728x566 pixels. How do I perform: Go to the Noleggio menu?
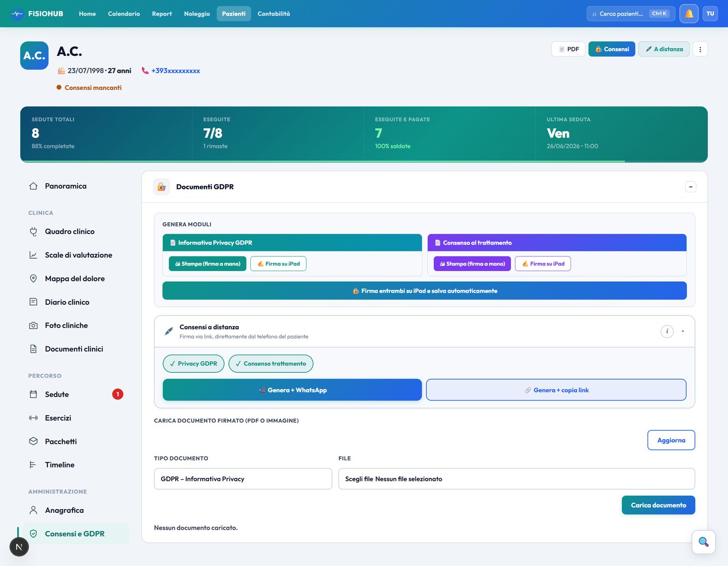click(197, 14)
